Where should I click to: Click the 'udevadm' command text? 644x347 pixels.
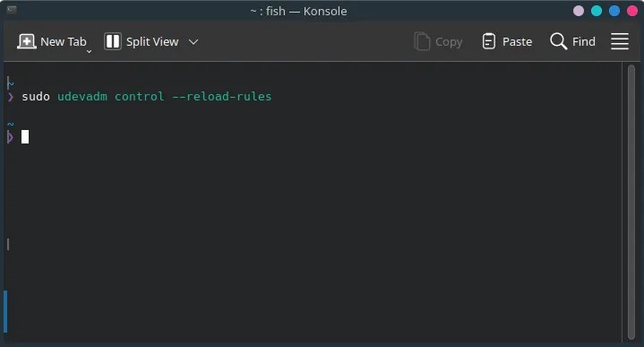click(x=82, y=97)
